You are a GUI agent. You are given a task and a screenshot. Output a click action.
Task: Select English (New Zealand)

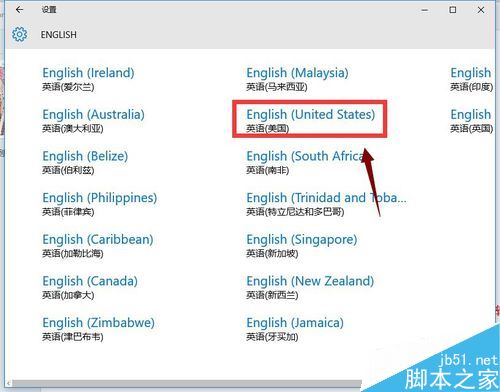[310, 287]
